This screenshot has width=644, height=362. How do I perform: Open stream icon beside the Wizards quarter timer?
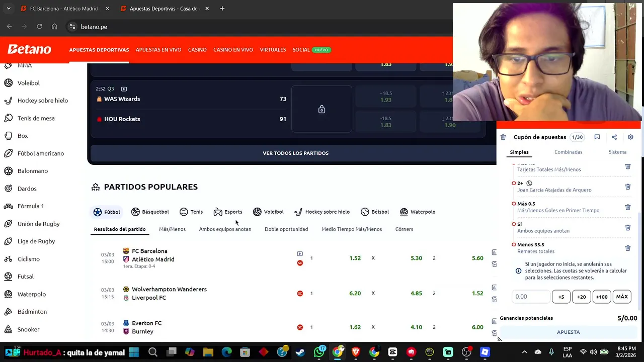pos(124,89)
